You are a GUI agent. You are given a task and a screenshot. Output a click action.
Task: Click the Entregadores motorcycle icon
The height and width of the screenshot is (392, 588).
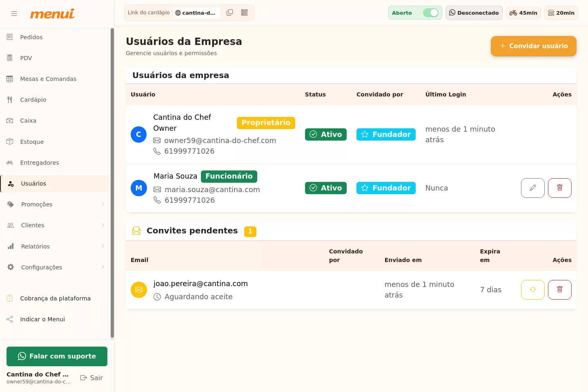click(10, 163)
